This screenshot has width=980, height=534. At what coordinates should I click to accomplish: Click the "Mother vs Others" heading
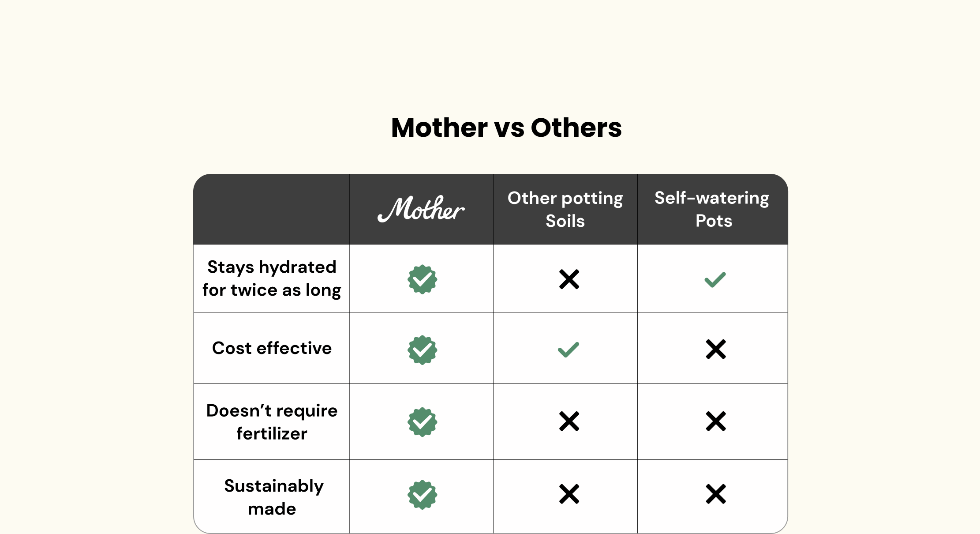click(x=506, y=128)
